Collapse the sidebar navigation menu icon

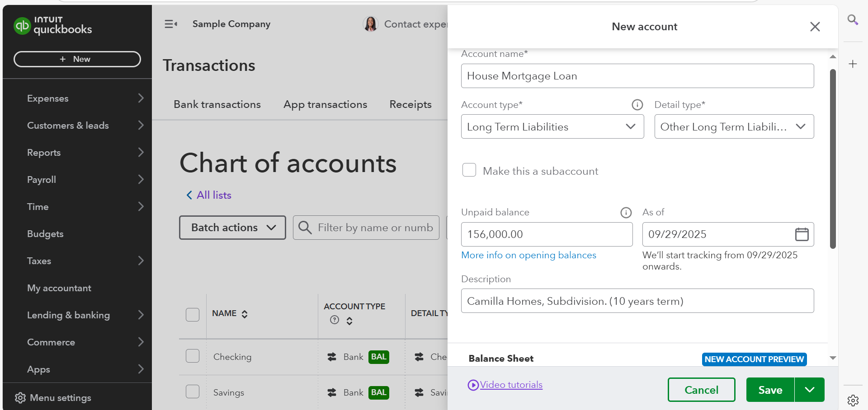[170, 24]
